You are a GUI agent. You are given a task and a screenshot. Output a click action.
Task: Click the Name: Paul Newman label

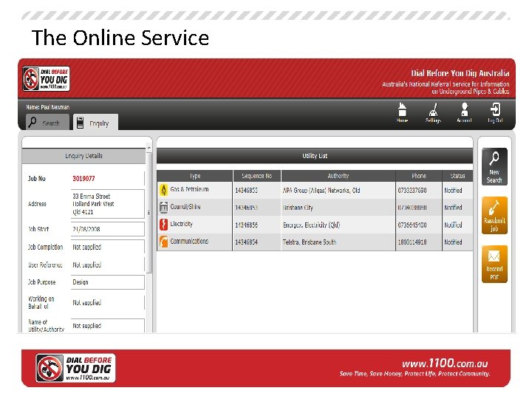48,107
